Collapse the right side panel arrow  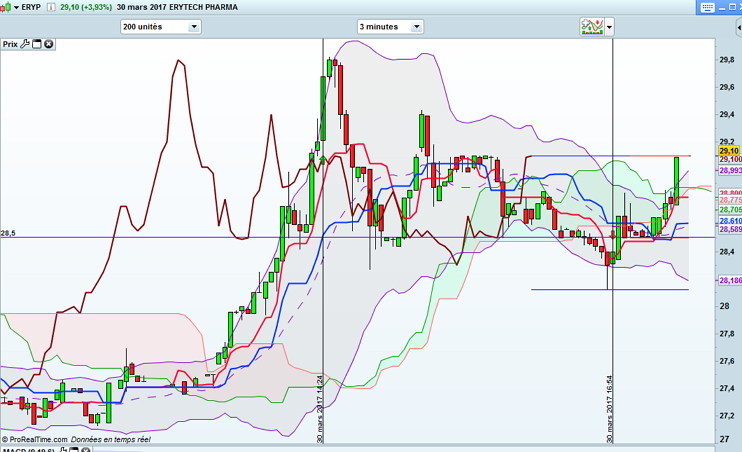pos(739,28)
